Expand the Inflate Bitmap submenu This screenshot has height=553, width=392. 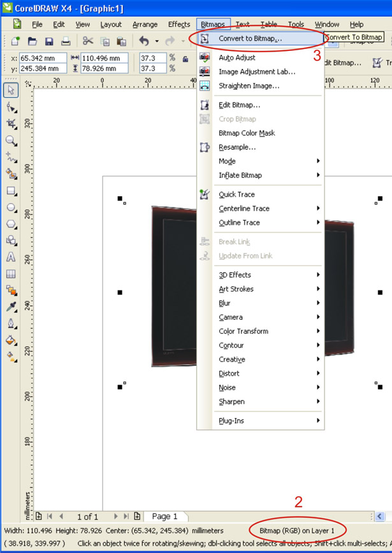(x=268, y=175)
